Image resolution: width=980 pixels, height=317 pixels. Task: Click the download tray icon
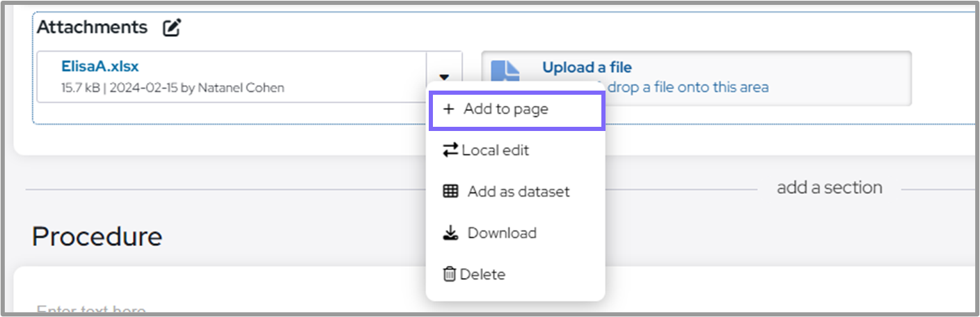coord(450,233)
